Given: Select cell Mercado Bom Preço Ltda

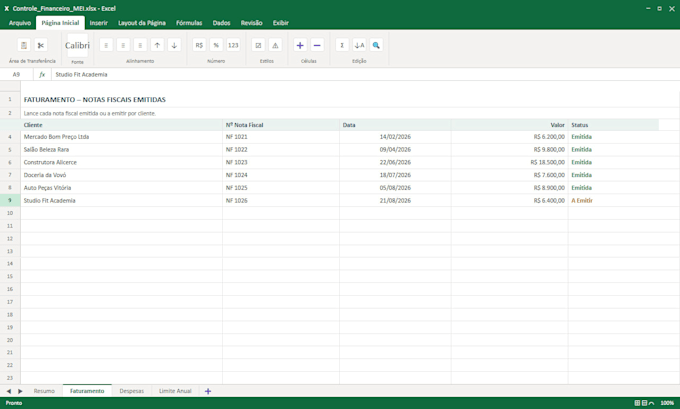Looking at the screenshot, I should (121, 137).
